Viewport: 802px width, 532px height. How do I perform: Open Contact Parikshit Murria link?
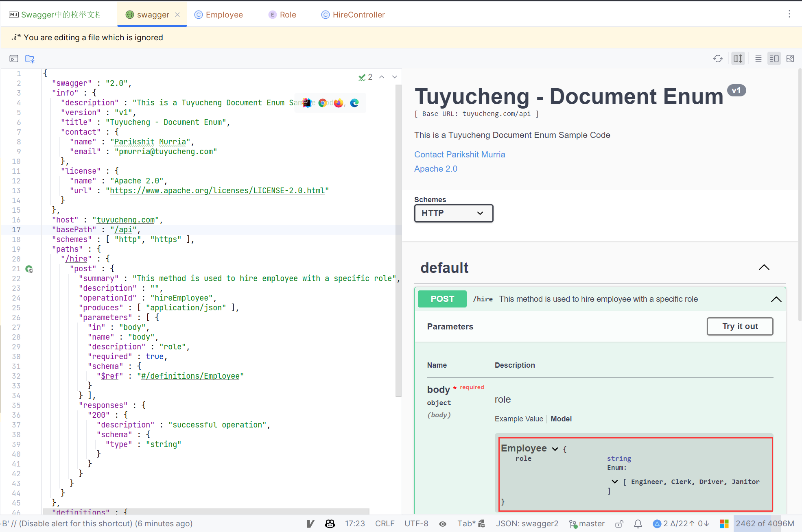pos(460,155)
